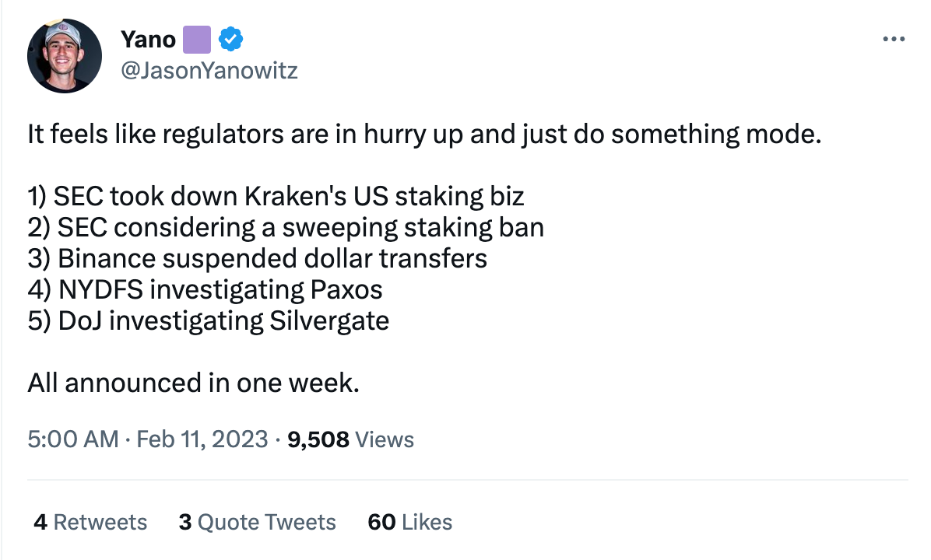Click the 4 Retweets link
931x560 pixels.
90,522
